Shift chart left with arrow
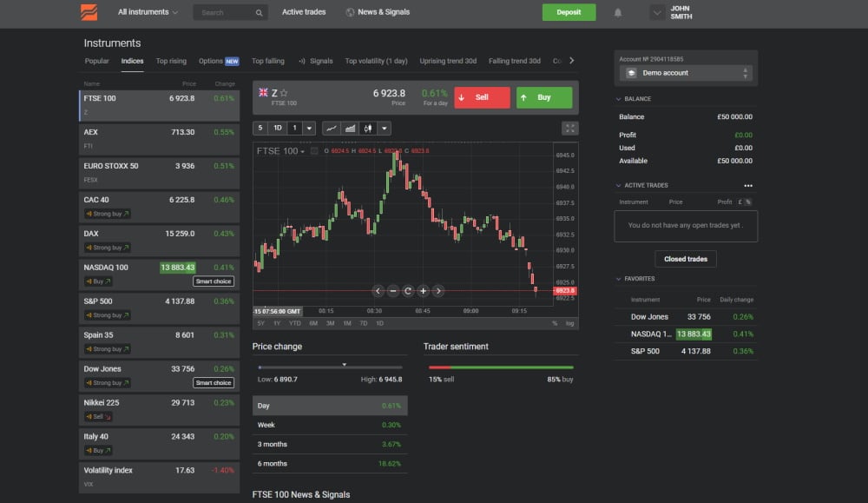This screenshot has width=868, height=503. (378, 291)
